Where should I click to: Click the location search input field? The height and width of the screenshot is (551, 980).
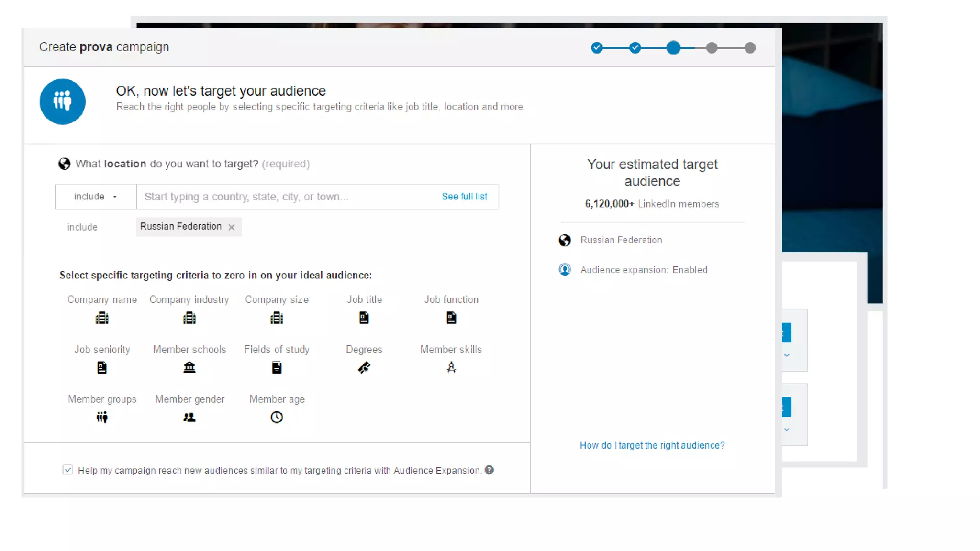(x=287, y=197)
